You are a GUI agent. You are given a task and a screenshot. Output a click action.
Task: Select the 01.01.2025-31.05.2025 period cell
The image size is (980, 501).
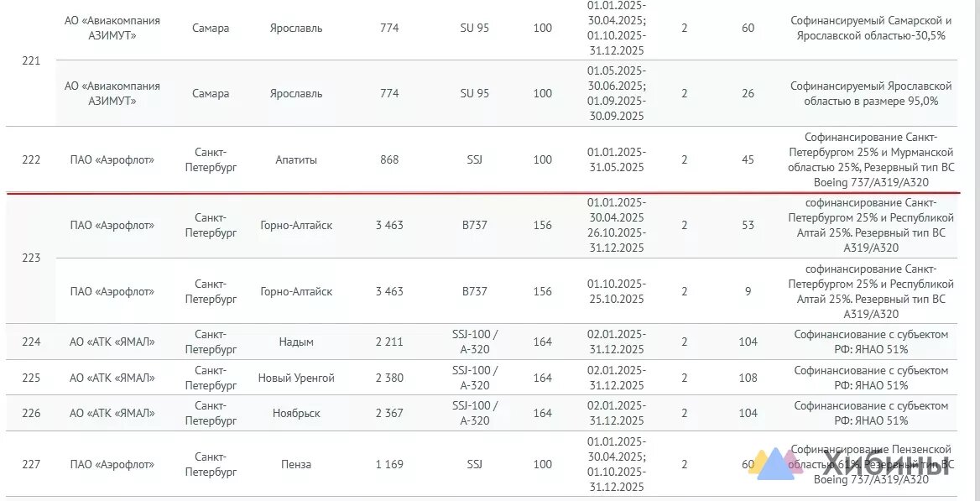click(x=616, y=159)
